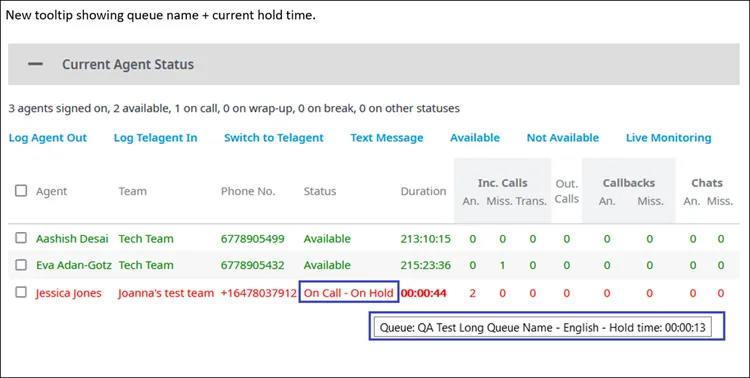Viewport: 750px width, 378px height.
Task: Check the box for Eva Adan-Gotz
Action: point(21,265)
